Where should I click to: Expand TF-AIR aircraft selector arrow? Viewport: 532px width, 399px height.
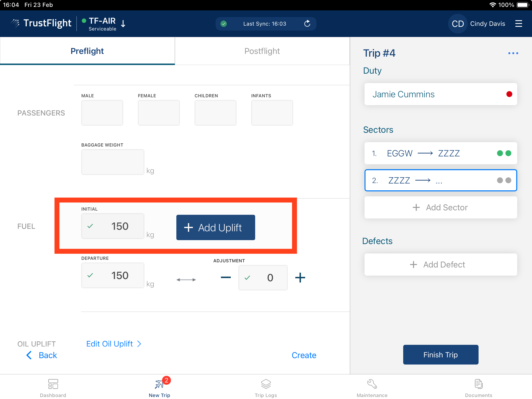[x=123, y=24]
